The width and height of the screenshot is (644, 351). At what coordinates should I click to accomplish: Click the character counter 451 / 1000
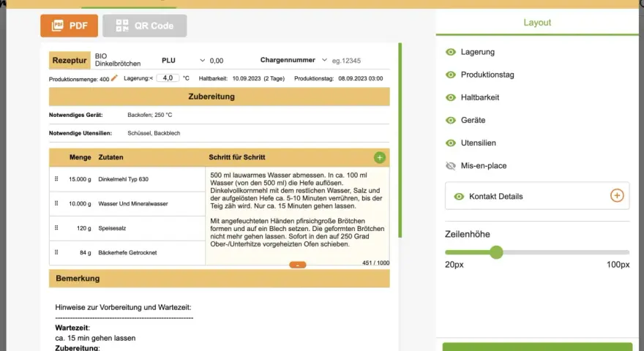[x=376, y=263]
